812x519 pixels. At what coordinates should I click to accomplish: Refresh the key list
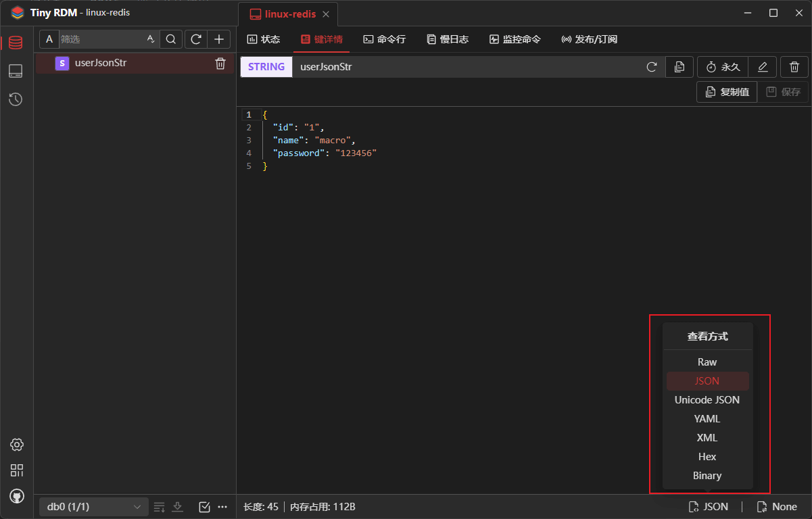click(x=196, y=39)
